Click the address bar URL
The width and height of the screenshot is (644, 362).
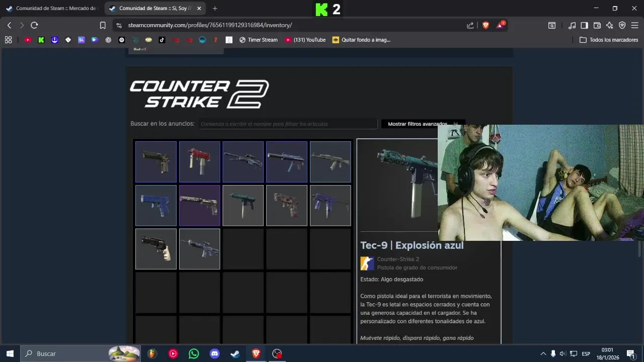[210, 25]
